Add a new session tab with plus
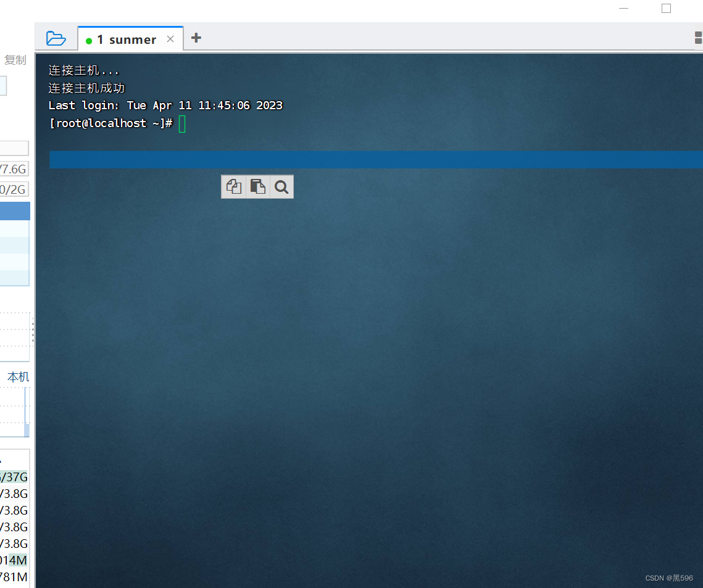The height and width of the screenshot is (588, 703). 196,38
